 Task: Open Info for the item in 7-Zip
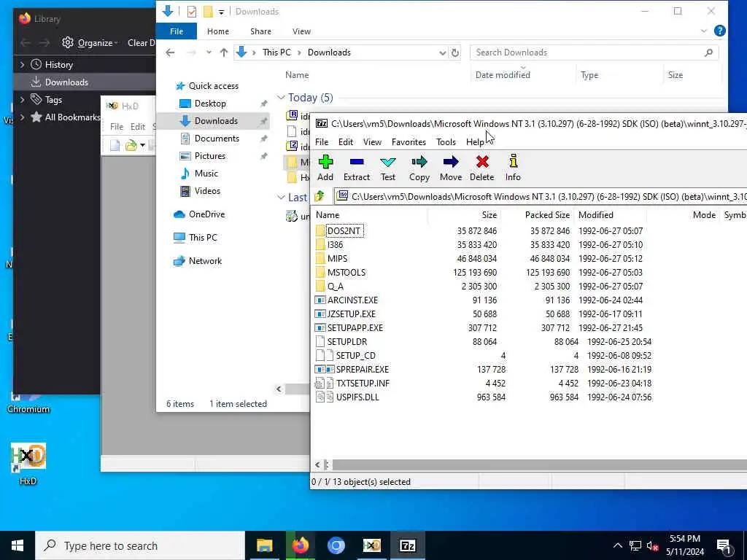(x=513, y=168)
